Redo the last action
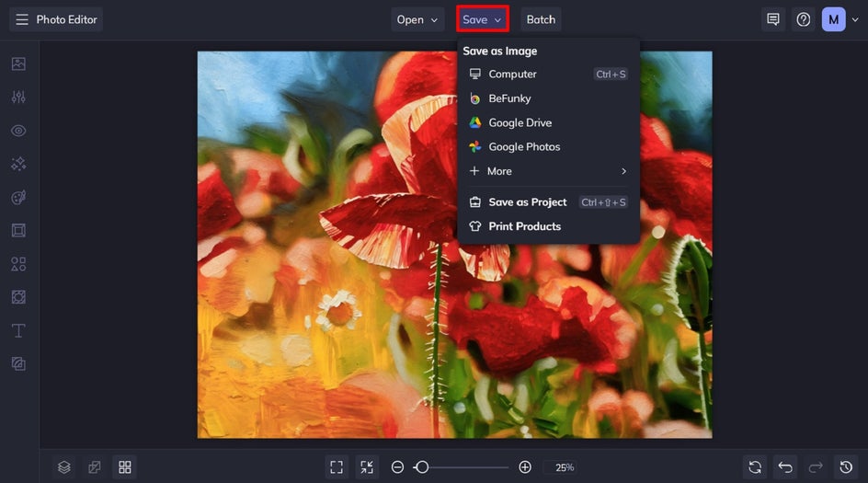868x483 pixels. pos(816,467)
